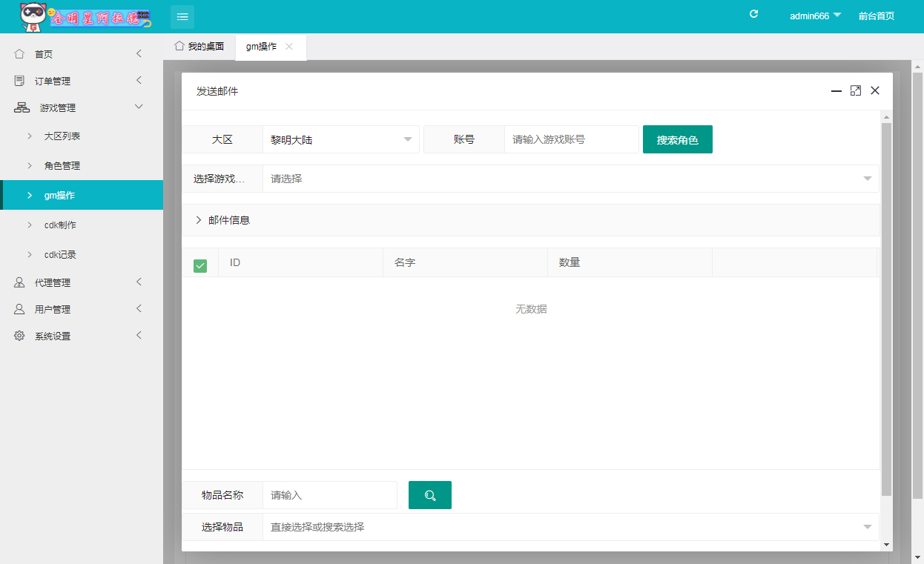Viewport: 924px width, 564px height.
Task: Maximize the 发送邮件 dialog
Action: [855, 90]
